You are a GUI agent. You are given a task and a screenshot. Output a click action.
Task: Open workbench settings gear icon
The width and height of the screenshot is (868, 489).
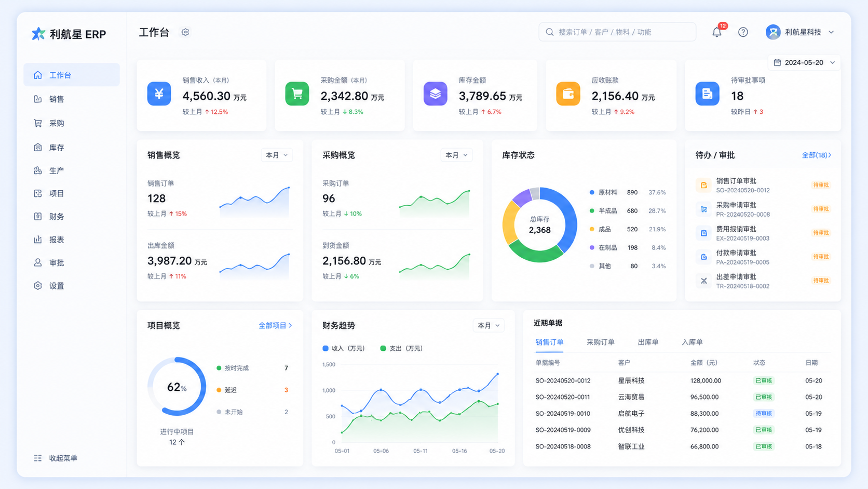coord(185,32)
